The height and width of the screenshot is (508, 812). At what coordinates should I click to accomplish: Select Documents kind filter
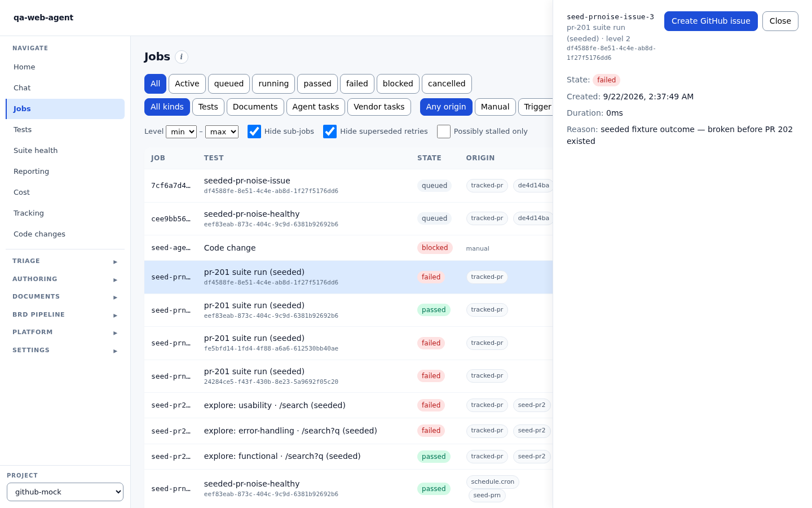[x=255, y=107]
